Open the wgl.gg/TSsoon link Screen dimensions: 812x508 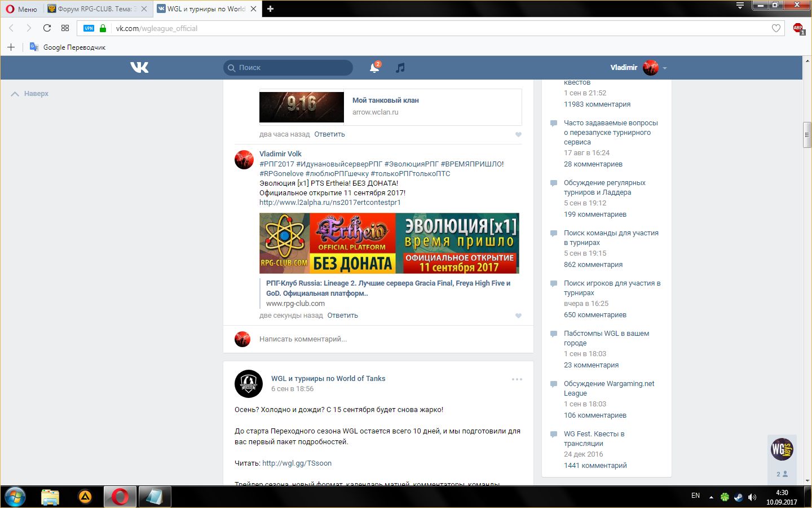coord(297,463)
